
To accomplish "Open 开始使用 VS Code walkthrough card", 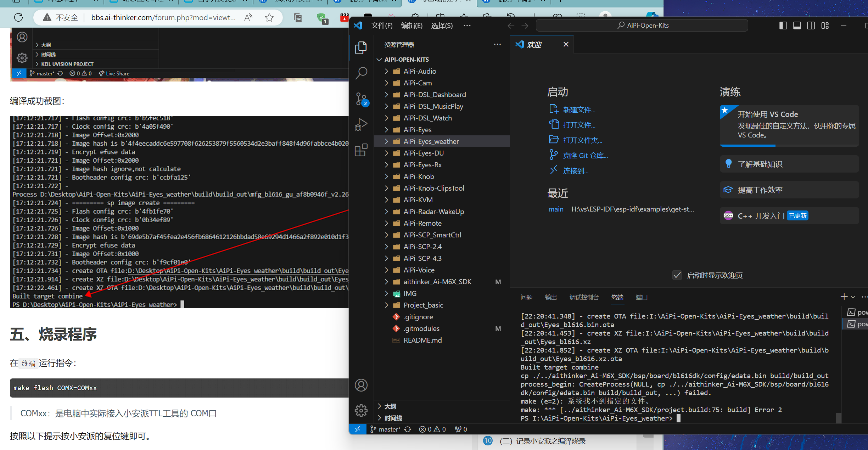I will click(x=789, y=125).
